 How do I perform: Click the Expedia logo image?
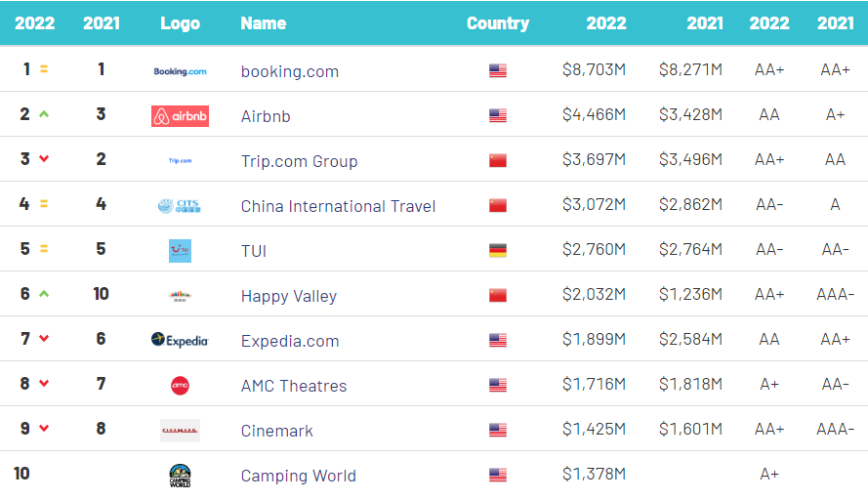click(180, 340)
